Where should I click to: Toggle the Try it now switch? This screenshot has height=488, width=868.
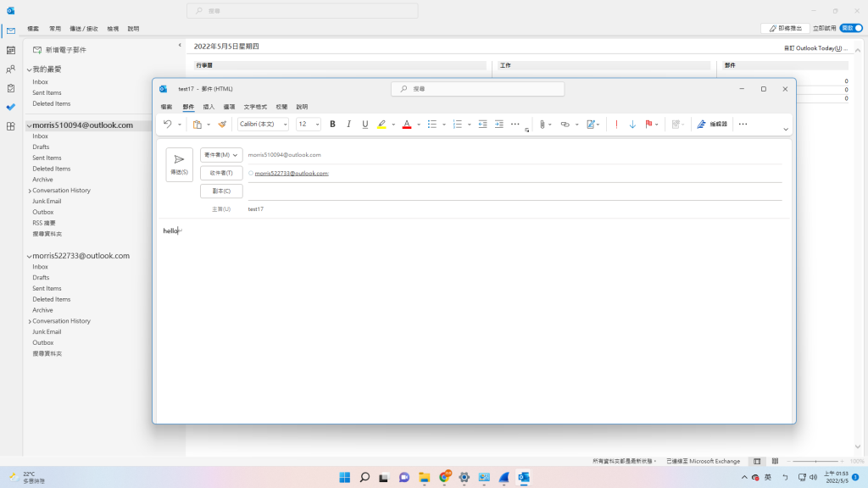tap(851, 28)
